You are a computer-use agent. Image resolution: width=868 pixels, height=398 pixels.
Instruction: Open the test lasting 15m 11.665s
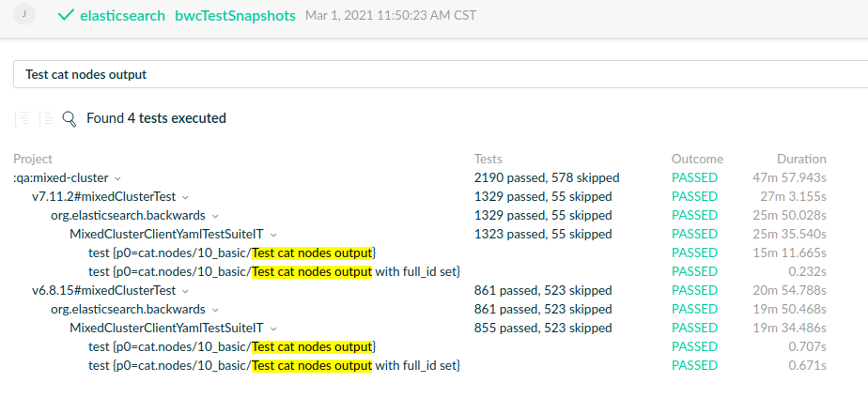[233, 253]
